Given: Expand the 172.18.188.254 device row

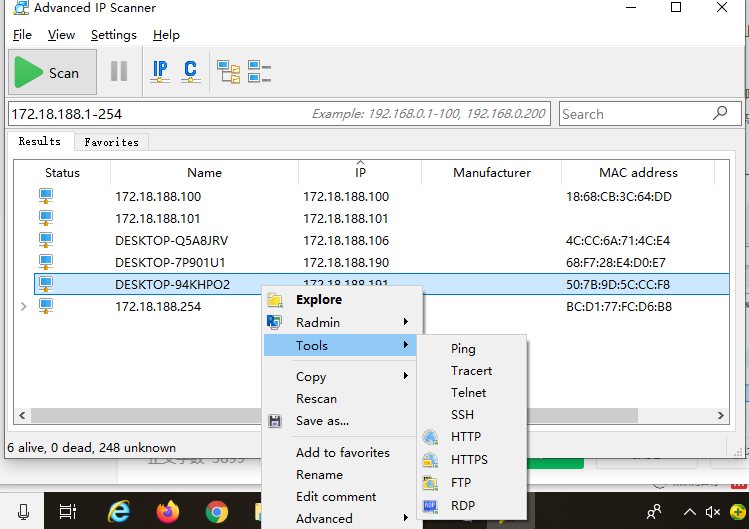Looking at the screenshot, I should pos(24,307).
